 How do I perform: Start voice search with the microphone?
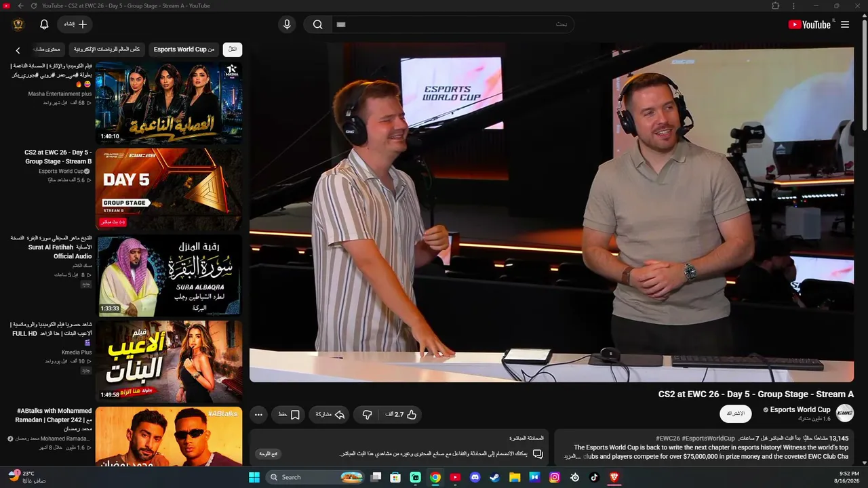(x=287, y=24)
